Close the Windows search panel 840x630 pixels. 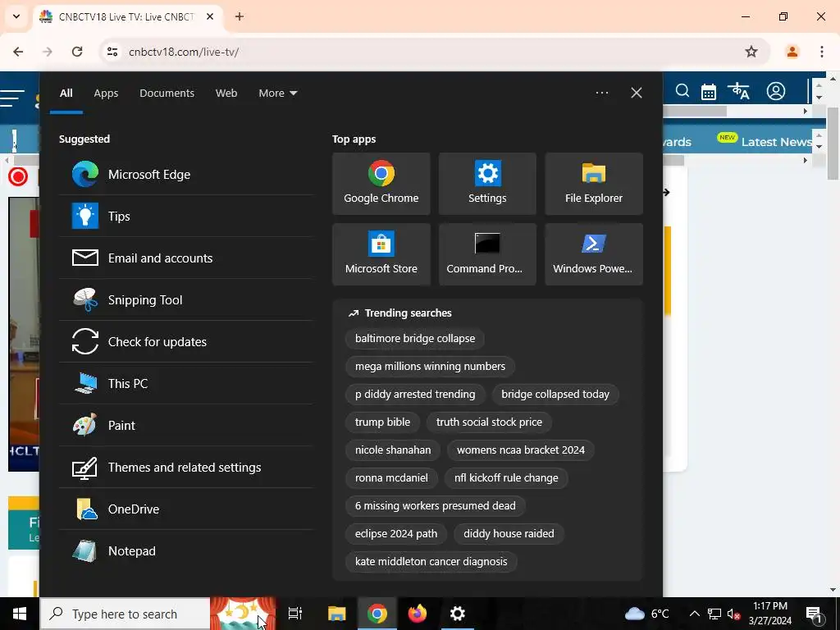point(637,93)
